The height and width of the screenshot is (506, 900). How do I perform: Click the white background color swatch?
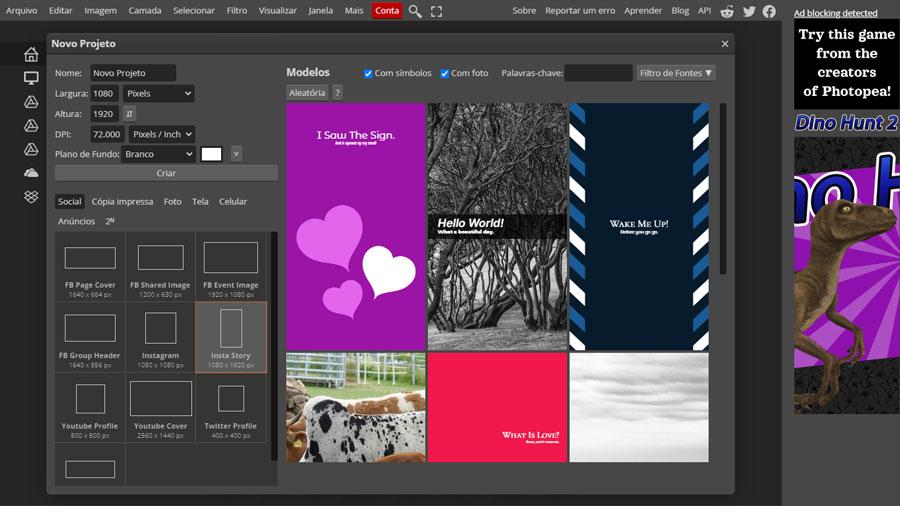coord(211,154)
